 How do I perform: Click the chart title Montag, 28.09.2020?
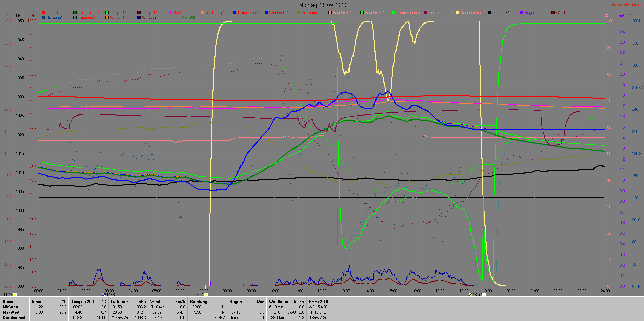tap(322, 5)
